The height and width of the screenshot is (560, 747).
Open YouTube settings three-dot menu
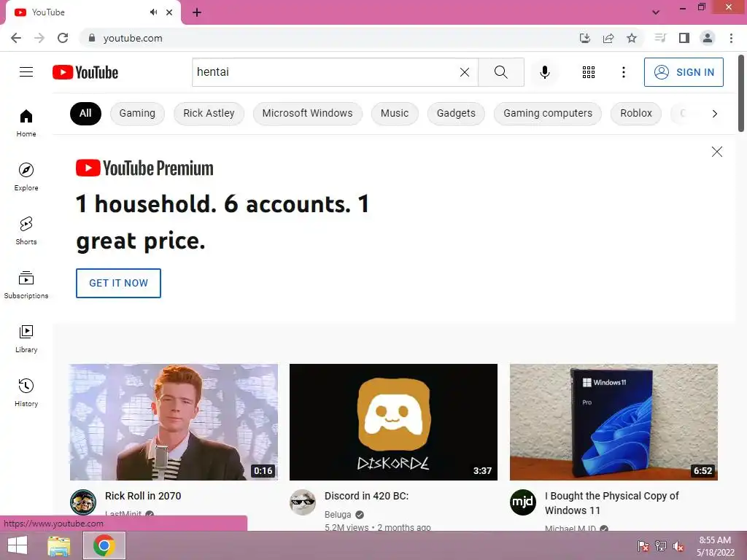click(623, 72)
